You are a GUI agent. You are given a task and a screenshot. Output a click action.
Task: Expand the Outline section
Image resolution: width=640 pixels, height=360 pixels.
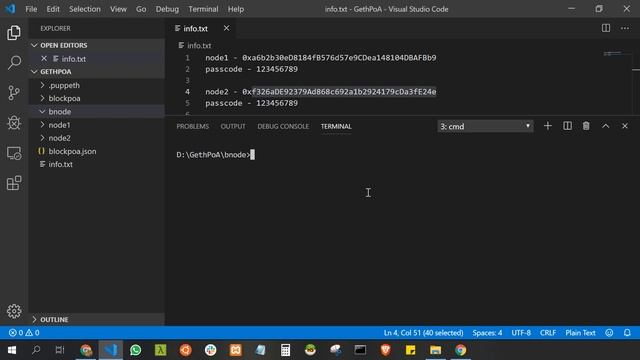coord(96,320)
